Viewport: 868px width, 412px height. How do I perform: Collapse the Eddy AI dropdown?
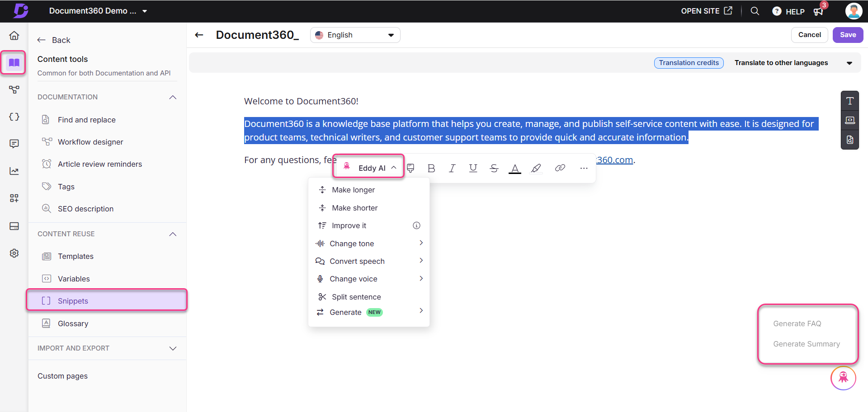(394, 168)
